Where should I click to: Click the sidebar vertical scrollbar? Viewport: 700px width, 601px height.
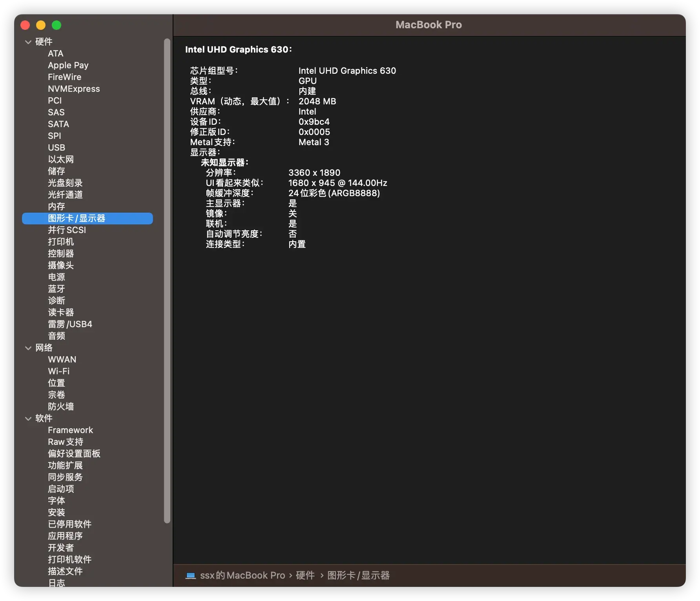[167, 280]
